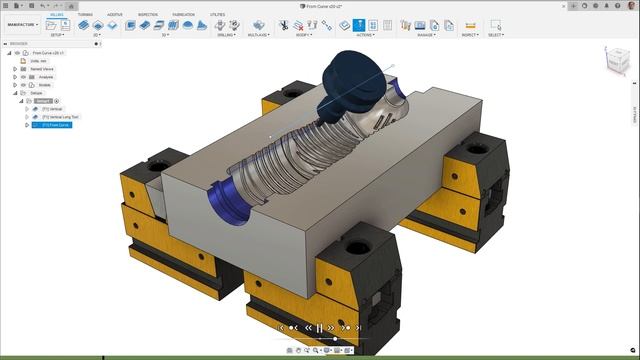
Task: Click the Save icon in the title bar
Action: click(31, 6)
